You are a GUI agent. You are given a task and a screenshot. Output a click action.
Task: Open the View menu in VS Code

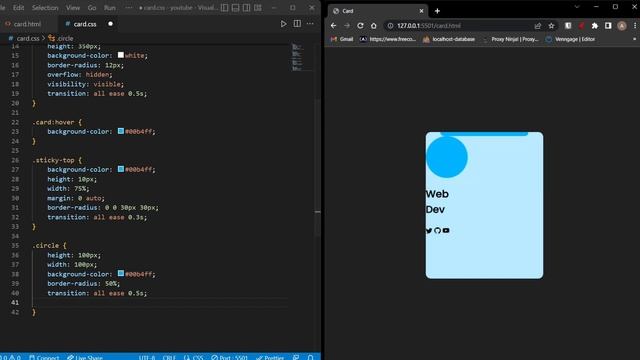[73, 7]
